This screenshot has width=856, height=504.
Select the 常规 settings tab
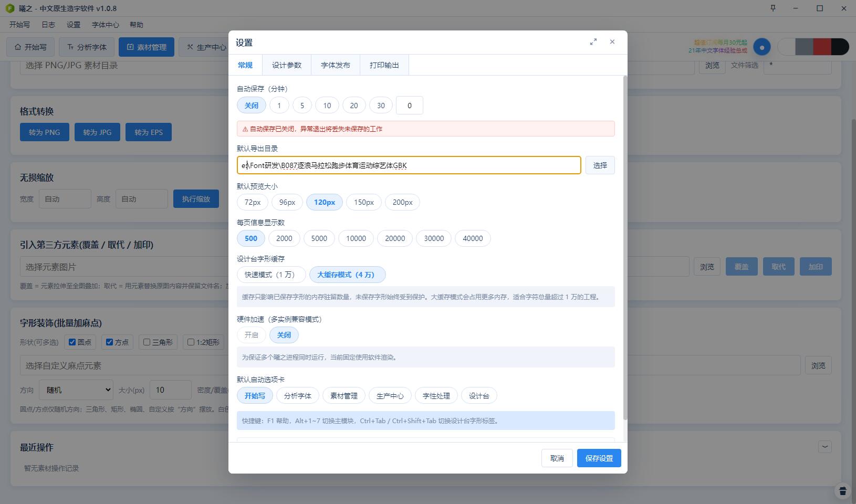click(245, 65)
